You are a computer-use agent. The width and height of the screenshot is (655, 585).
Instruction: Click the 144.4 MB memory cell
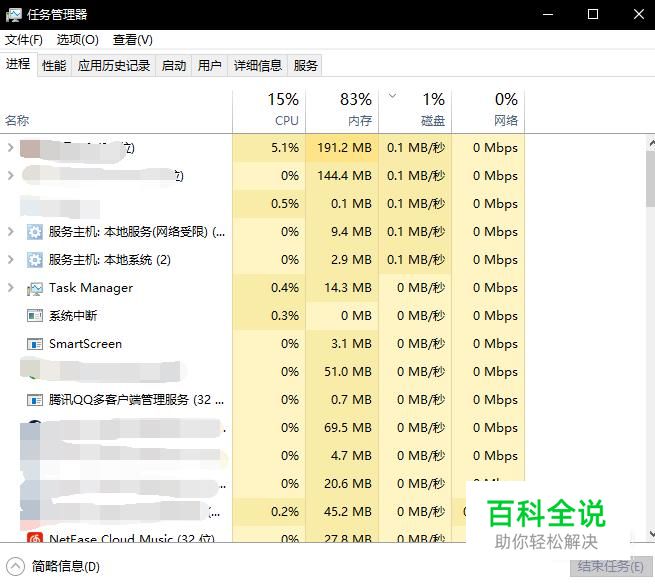click(342, 176)
